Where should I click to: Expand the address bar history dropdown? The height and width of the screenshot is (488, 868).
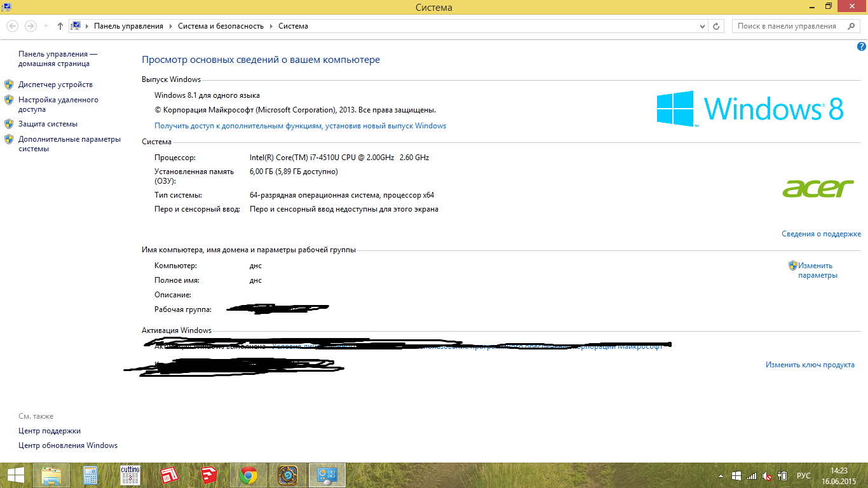[702, 26]
